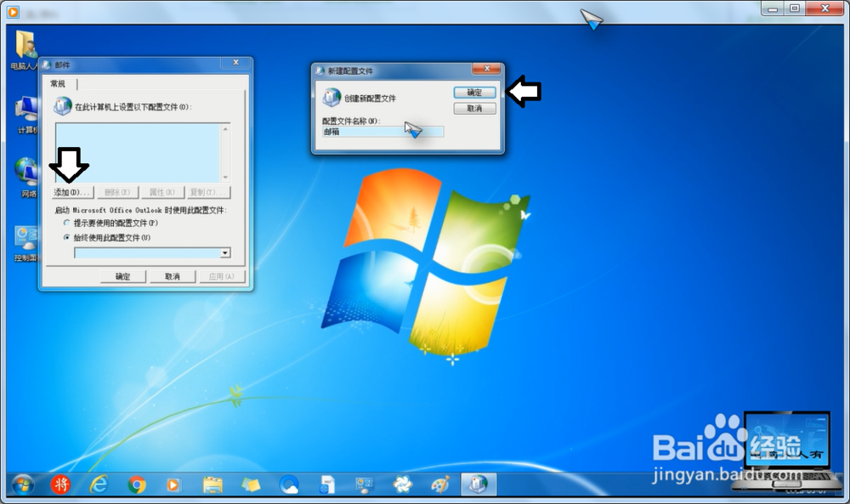This screenshot has height=504, width=850.
Task: Open the white pinwheel app in taskbar
Action: [x=402, y=484]
